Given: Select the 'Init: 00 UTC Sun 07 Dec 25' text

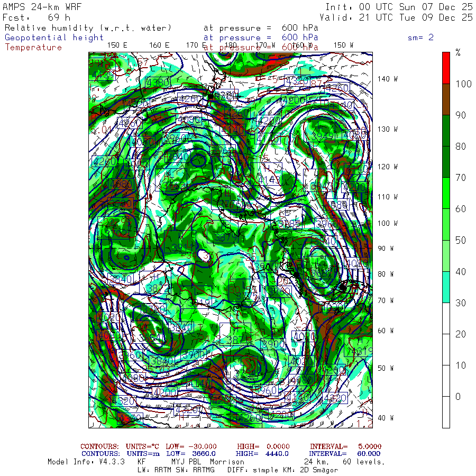Looking at the screenshot, I should tap(399, 7).
